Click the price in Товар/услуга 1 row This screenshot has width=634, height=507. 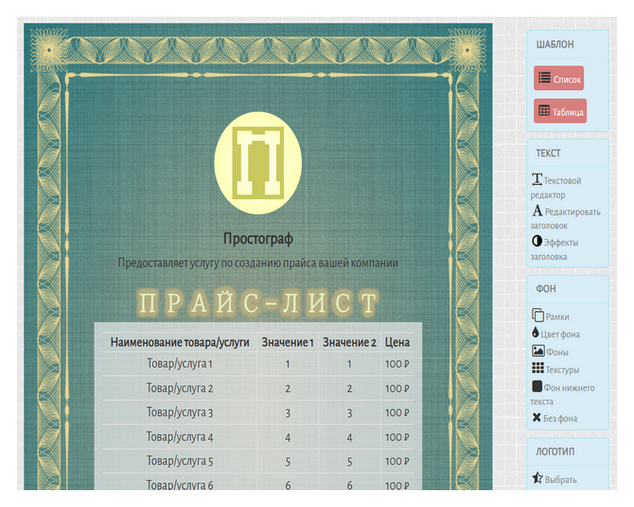click(x=397, y=364)
